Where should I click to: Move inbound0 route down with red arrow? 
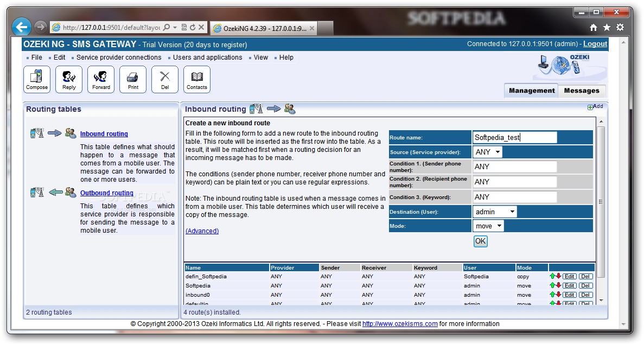(x=559, y=295)
